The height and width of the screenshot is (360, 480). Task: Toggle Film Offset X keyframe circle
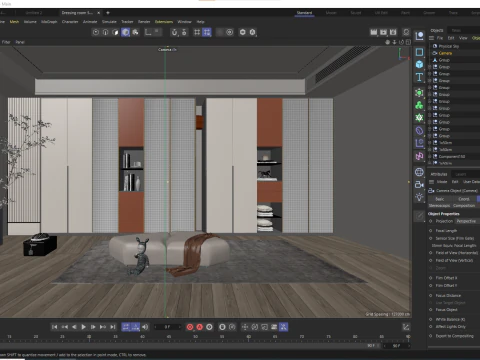(430, 278)
